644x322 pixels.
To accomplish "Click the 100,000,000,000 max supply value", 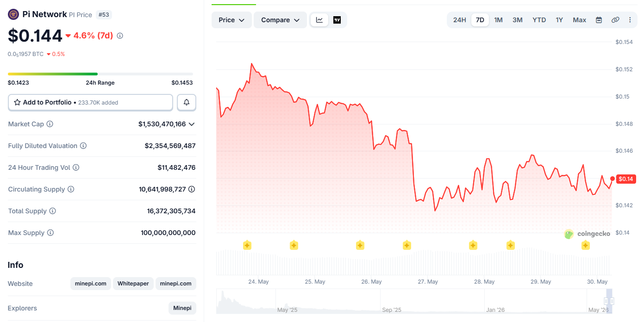I will pyautogui.click(x=168, y=233).
